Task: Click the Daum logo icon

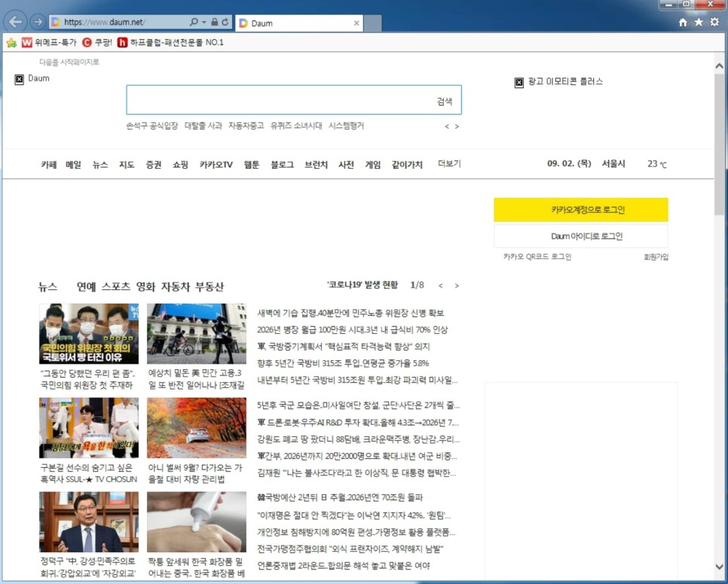Action: (x=20, y=78)
